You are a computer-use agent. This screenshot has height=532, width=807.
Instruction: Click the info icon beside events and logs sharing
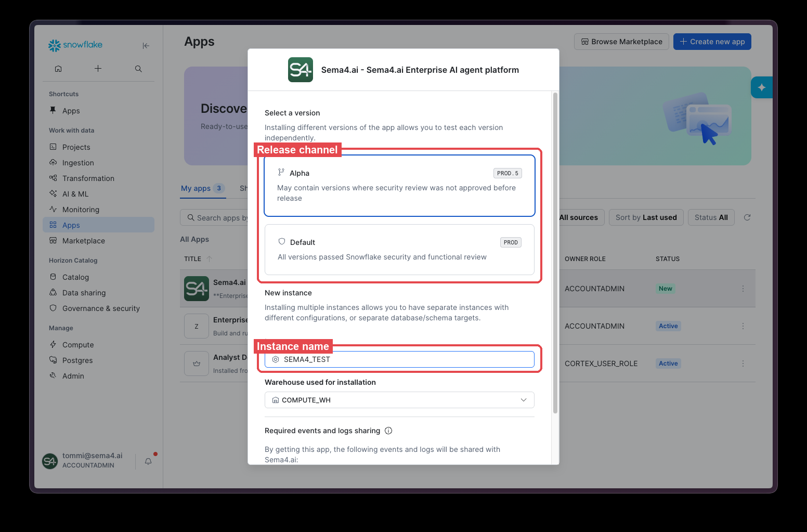(388, 431)
